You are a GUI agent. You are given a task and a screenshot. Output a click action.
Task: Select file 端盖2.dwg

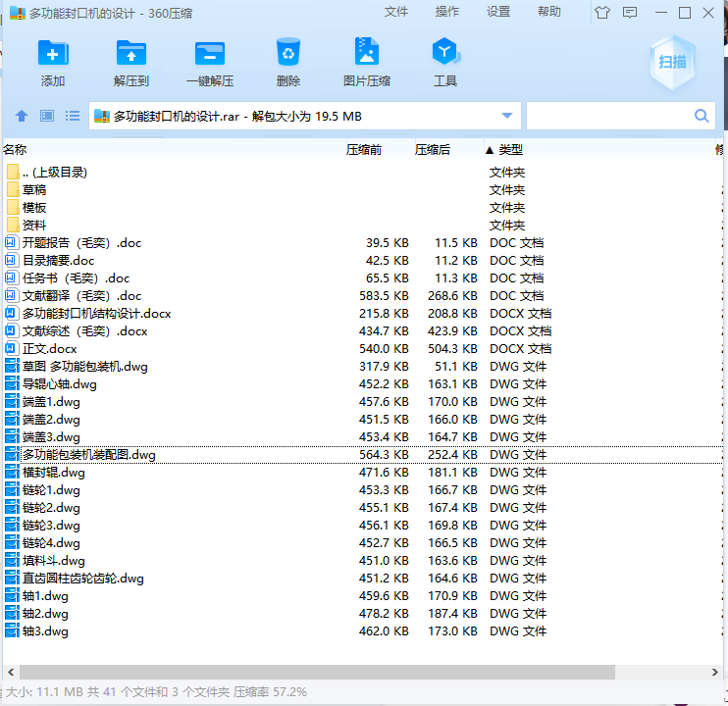(363, 420)
